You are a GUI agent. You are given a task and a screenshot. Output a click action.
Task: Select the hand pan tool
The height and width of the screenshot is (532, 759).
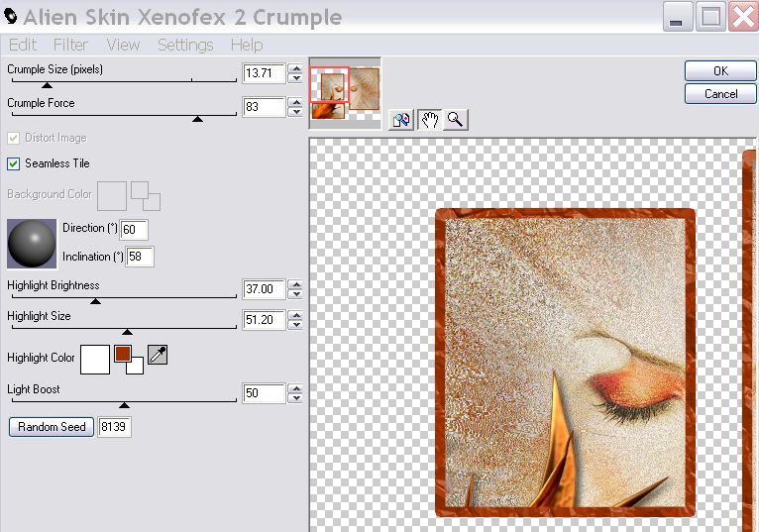coord(429,120)
